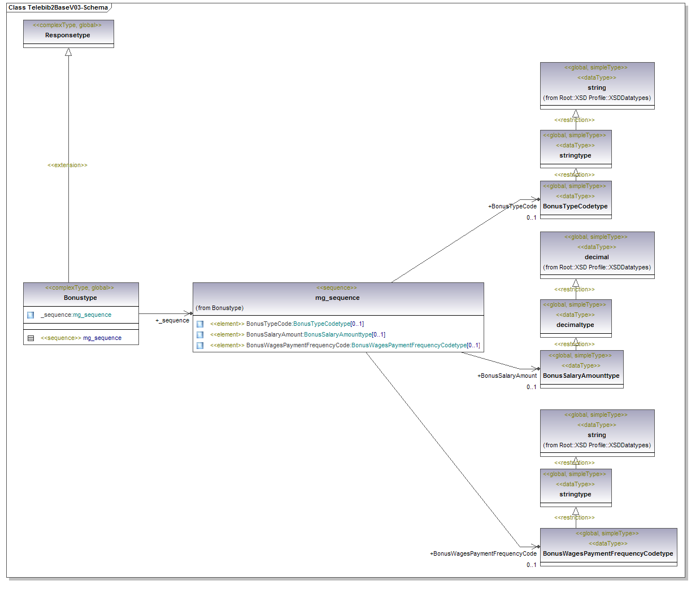
Task: Click the +BonusWagesPaymentFrequencyCode role label
Action: point(483,554)
